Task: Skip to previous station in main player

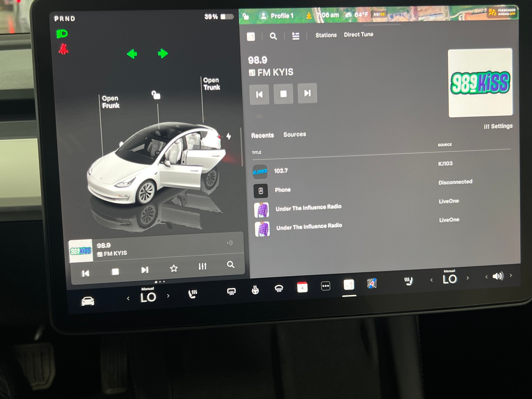Action: click(259, 94)
